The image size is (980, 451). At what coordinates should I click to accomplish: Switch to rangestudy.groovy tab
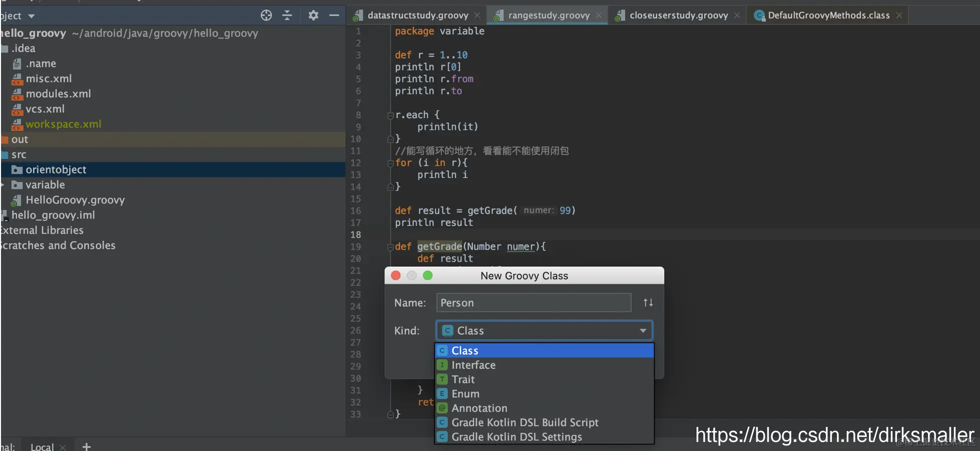point(549,15)
